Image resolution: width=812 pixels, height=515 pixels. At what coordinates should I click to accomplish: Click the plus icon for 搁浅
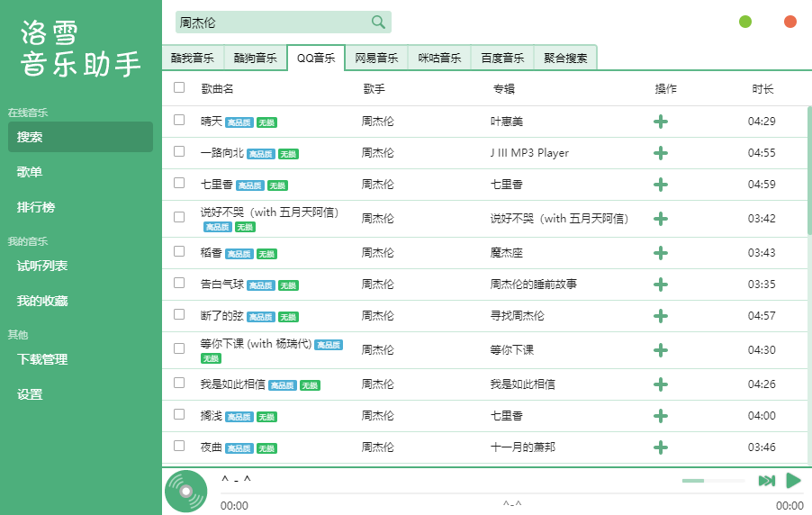click(x=660, y=416)
